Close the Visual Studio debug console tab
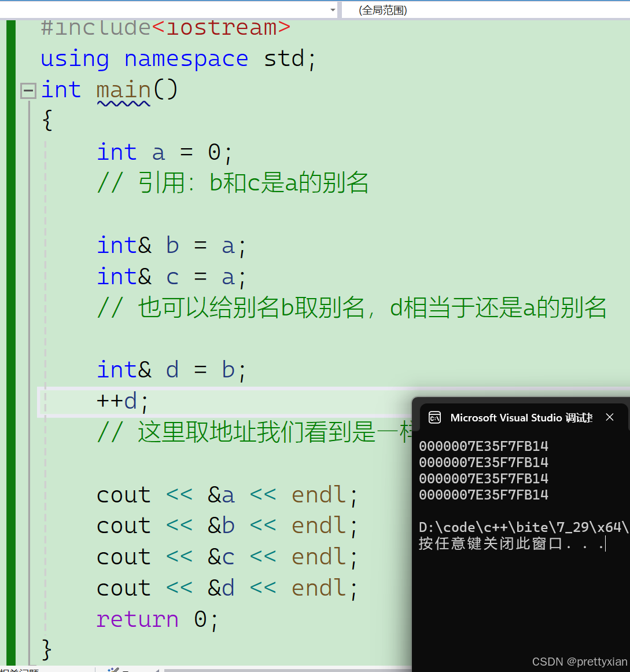 (x=610, y=417)
